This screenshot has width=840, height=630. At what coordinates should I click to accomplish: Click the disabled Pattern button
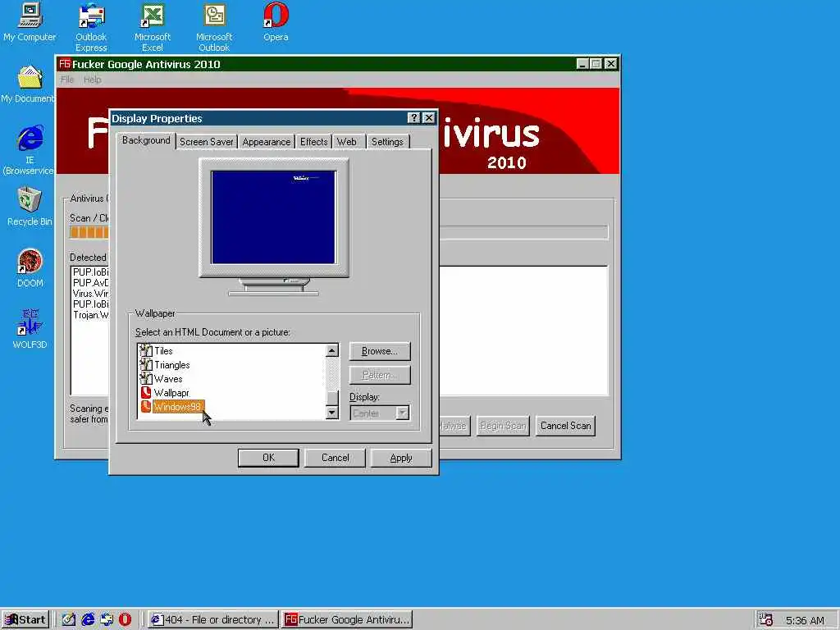tap(380, 375)
